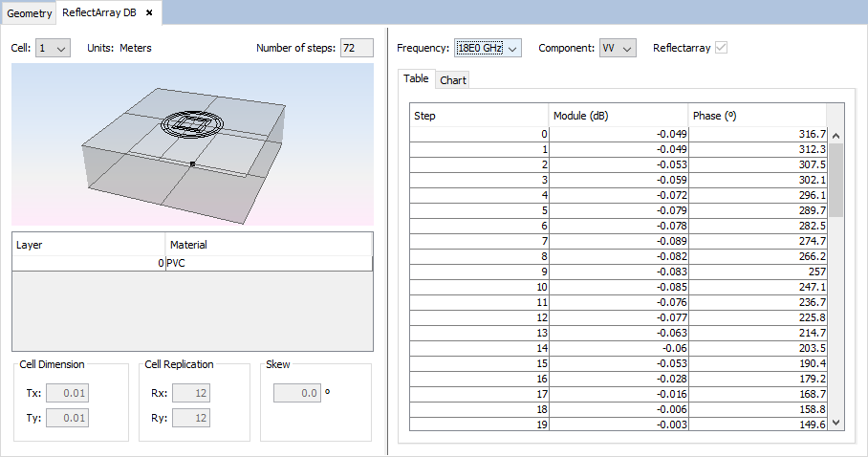Click the Ry replication field
The height and width of the screenshot is (457, 868).
188,418
